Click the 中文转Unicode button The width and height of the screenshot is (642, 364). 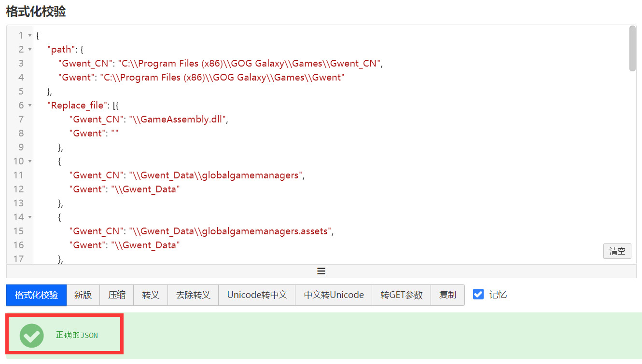pos(334,295)
